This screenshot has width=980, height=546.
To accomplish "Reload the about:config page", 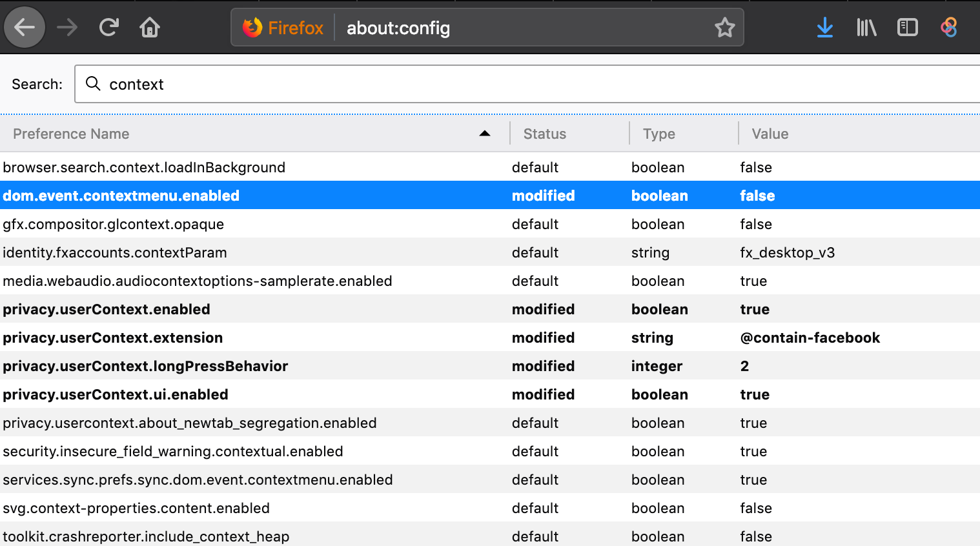I will 108,27.
